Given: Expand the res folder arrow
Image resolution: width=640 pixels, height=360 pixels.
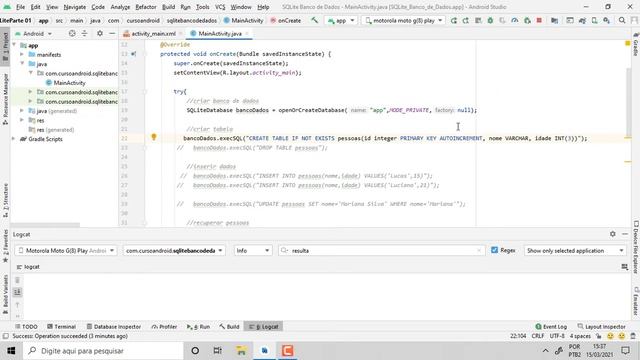Looking at the screenshot, I should [x=22, y=120].
